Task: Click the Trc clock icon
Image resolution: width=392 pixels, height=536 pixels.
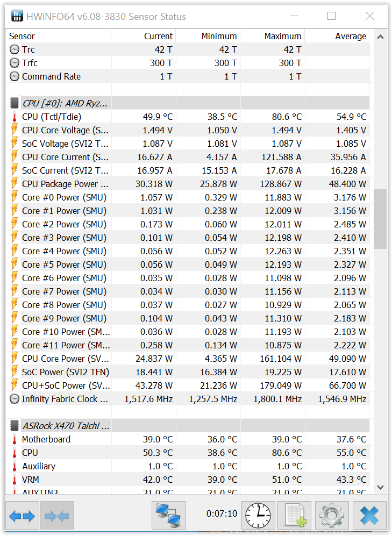Action: (15, 49)
